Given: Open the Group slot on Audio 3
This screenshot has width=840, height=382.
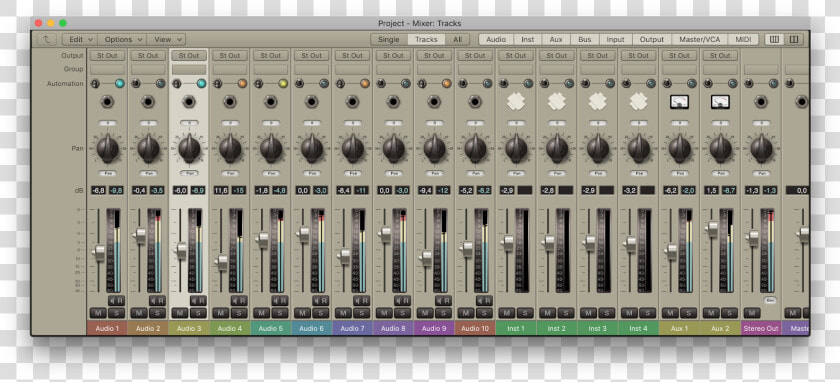Looking at the screenshot, I should pos(189,70).
